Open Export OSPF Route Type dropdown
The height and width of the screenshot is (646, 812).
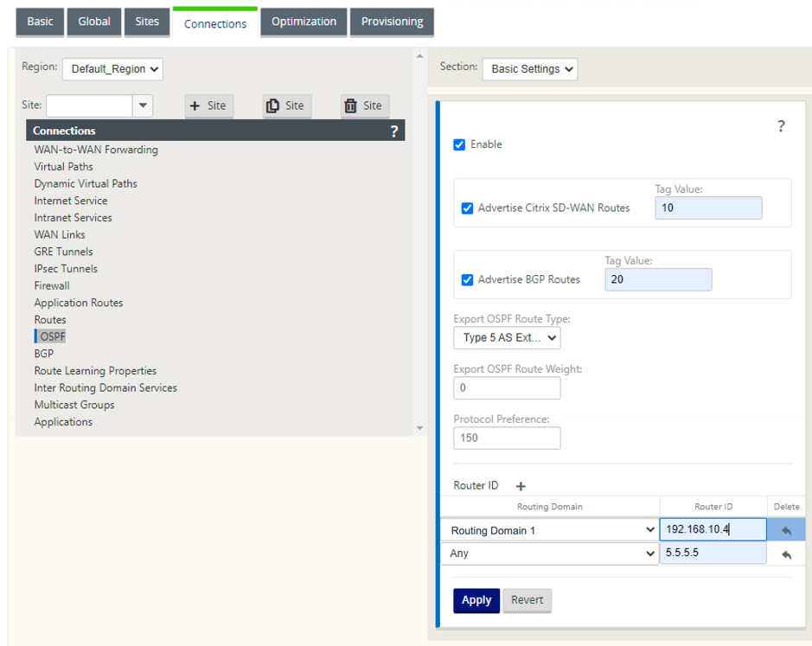[x=507, y=338]
